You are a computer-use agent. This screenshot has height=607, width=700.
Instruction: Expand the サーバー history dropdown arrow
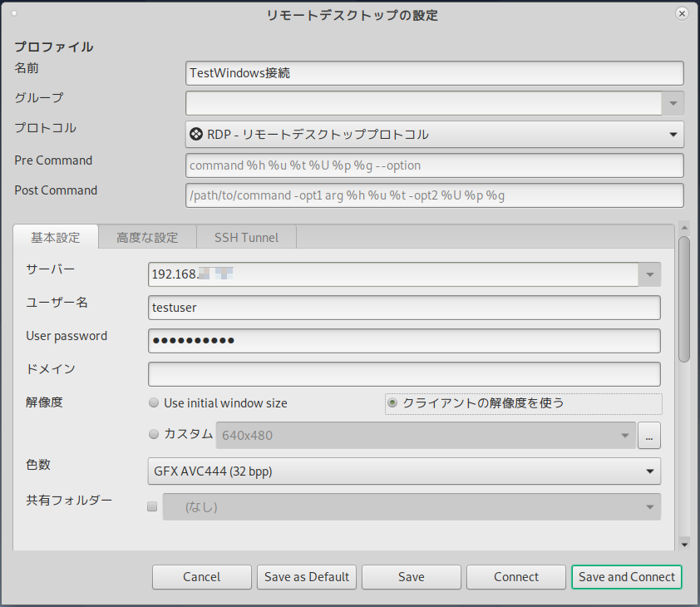pos(649,274)
